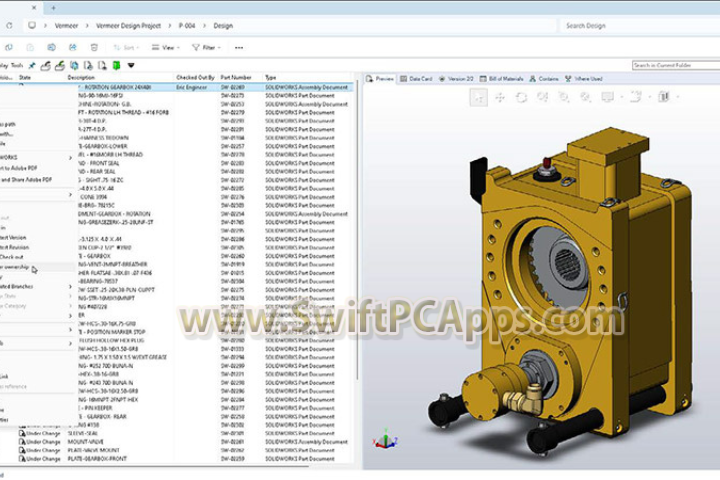The width and height of the screenshot is (720, 480).
Task: Click Vermeer Design Project breadcrumb
Action: tap(128, 26)
